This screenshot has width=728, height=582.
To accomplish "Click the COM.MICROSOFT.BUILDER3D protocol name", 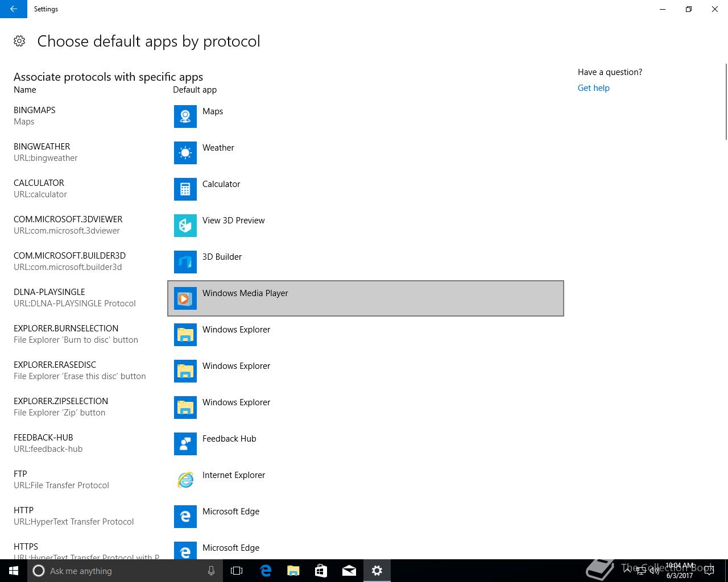I will (x=70, y=256).
